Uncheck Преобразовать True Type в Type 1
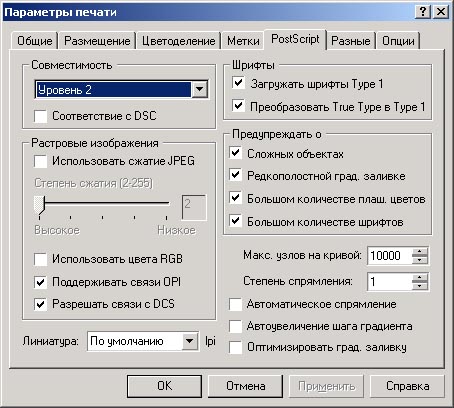Screen dimensions: 454x408 (x=238, y=106)
